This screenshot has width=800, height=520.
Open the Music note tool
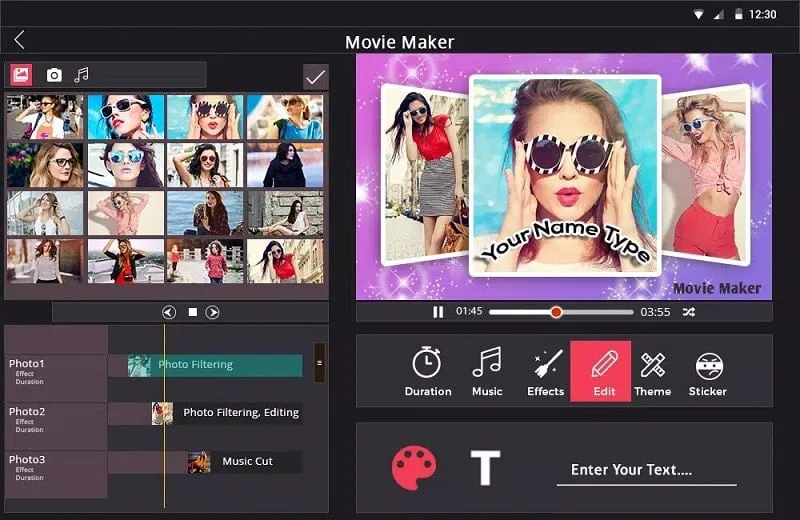[x=487, y=371]
